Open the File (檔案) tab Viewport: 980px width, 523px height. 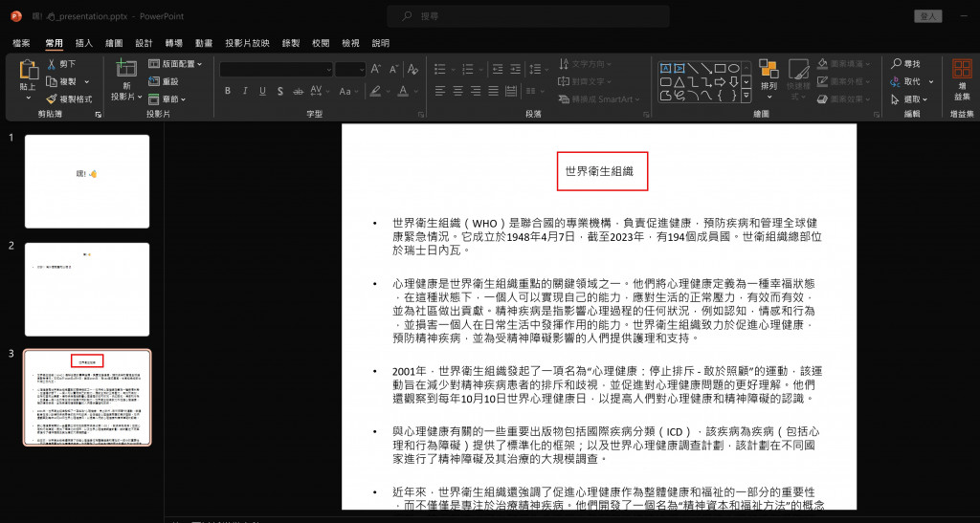click(x=21, y=43)
